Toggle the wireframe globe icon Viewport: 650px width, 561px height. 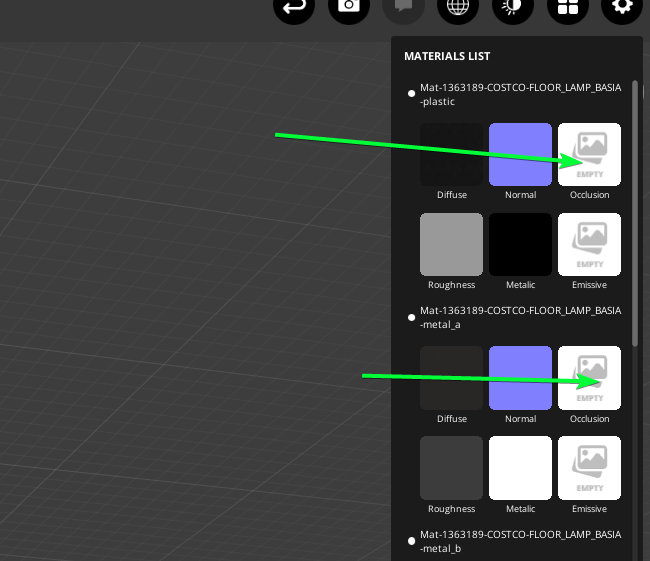pyautogui.click(x=458, y=6)
